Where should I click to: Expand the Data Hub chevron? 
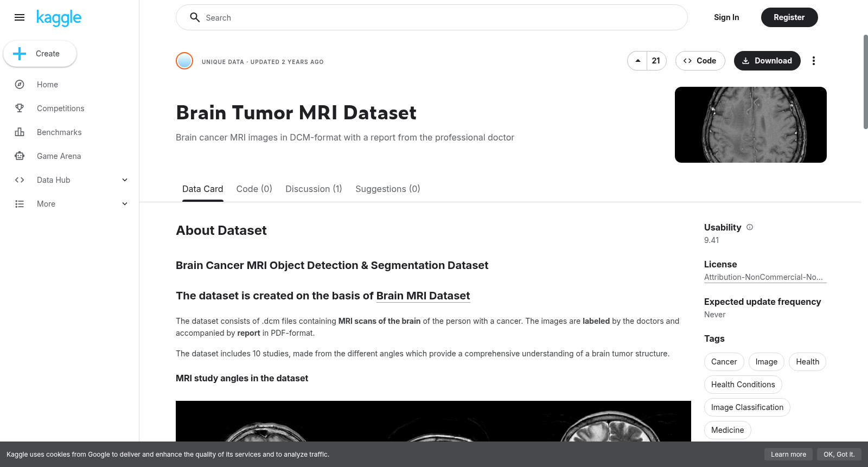coord(125,180)
